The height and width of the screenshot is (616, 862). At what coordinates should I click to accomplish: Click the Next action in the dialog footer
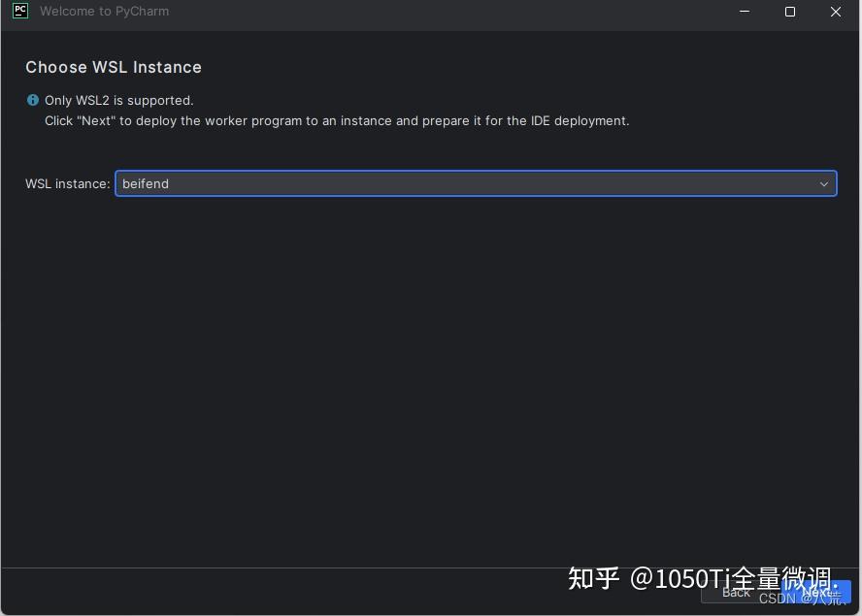pyautogui.click(x=815, y=592)
